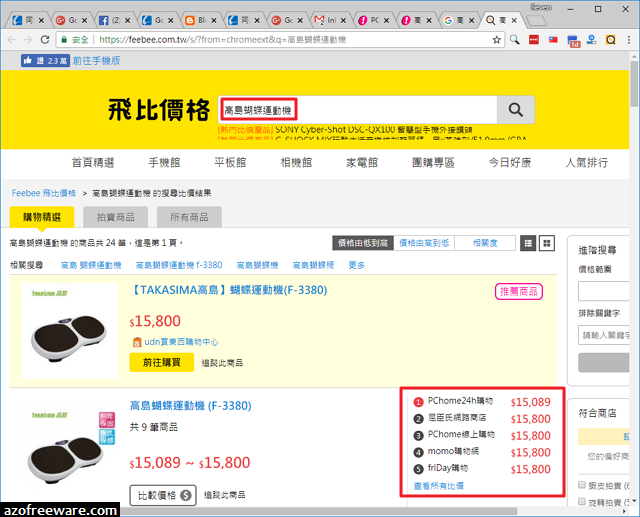Open the red extension icon in toolbar
The image size is (640, 517).
point(533,40)
